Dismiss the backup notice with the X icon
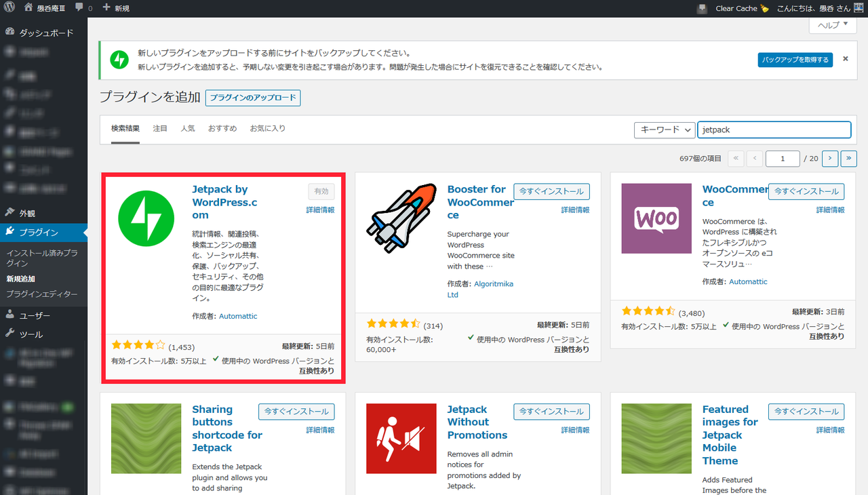868x495 pixels. click(x=846, y=59)
